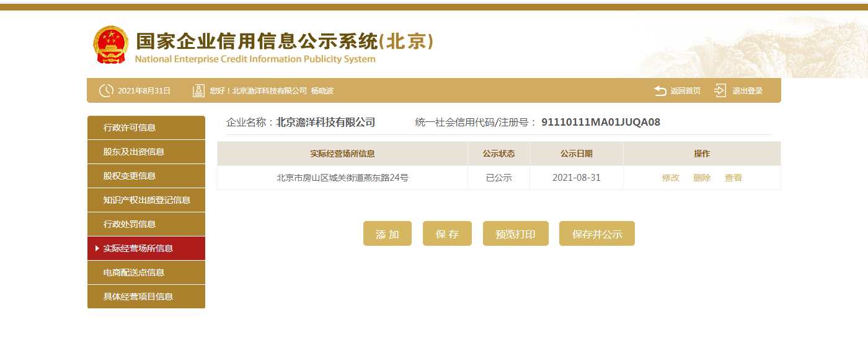868x356 pixels.
Task: Click the 2021-08-31 date cell
Action: (x=577, y=178)
